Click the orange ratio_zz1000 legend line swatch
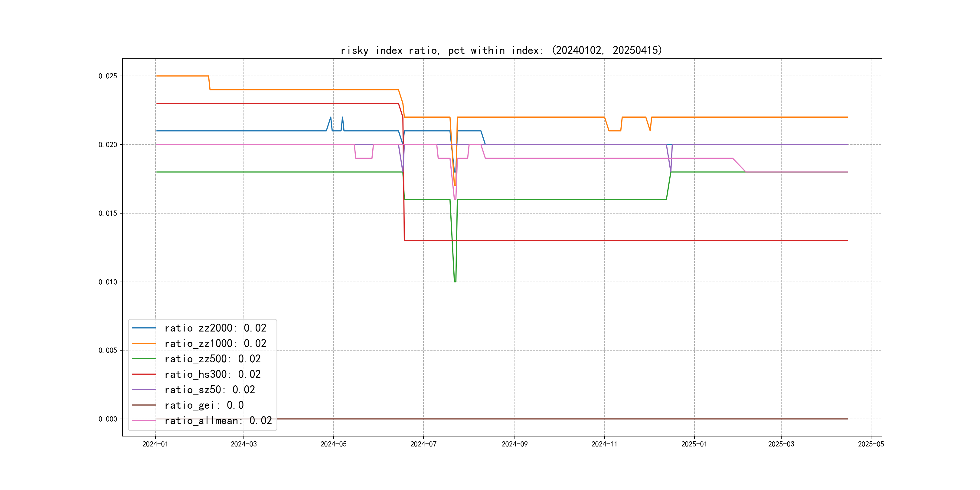The image size is (980, 490). [x=144, y=343]
